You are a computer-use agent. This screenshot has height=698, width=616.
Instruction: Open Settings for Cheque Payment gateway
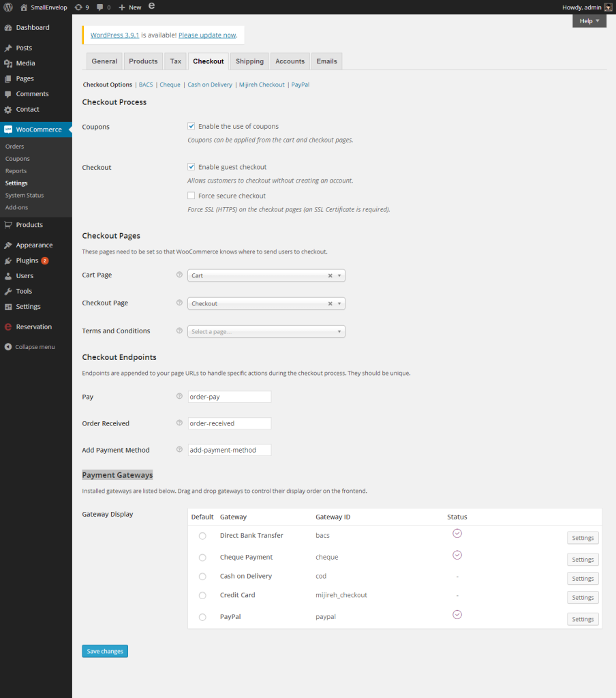(583, 560)
